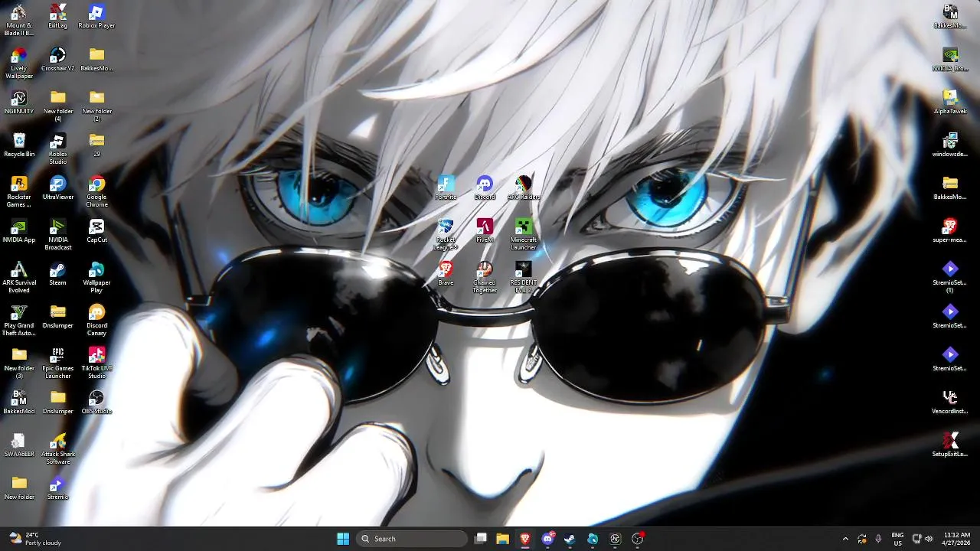Select the Fortnite desktop icon
The height and width of the screenshot is (551, 980).
pos(446,188)
